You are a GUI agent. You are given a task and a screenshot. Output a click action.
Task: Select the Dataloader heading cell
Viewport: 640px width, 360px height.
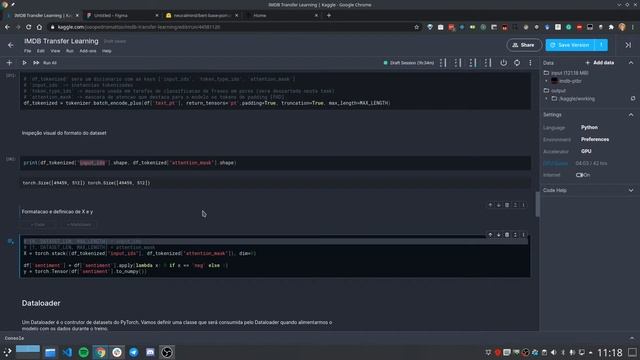coord(41,303)
